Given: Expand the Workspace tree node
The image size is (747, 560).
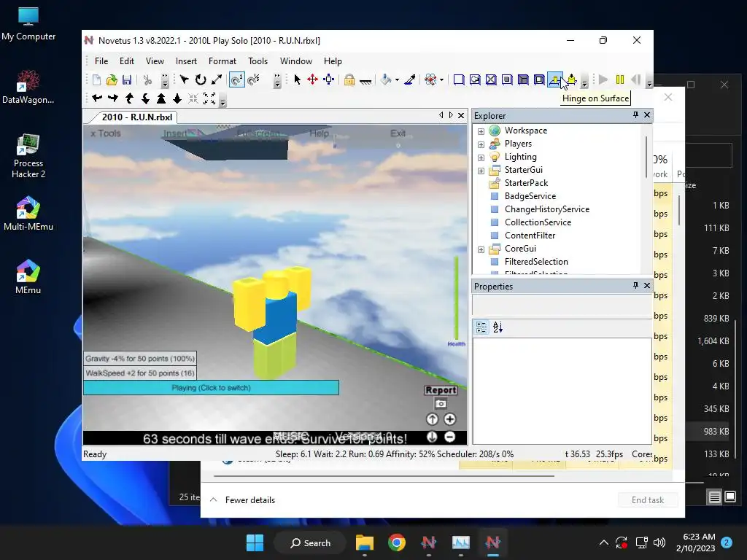Looking at the screenshot, I should click(481, 131).
